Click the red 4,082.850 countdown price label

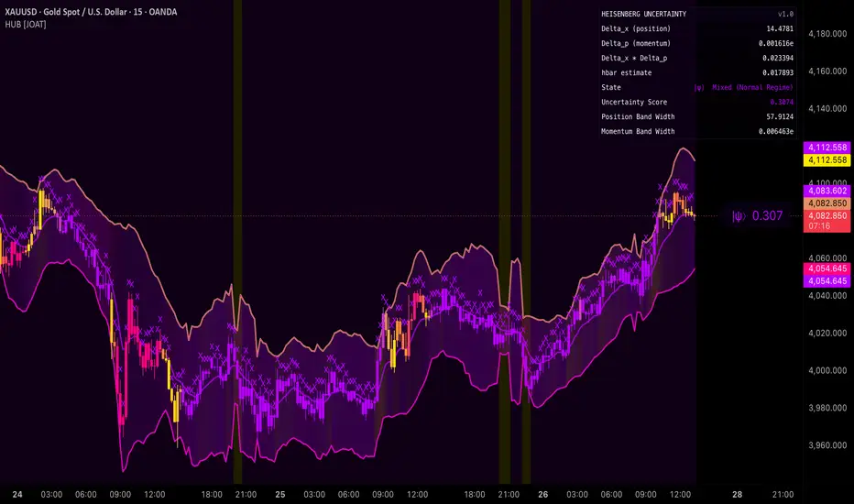[x=827, y=221]
